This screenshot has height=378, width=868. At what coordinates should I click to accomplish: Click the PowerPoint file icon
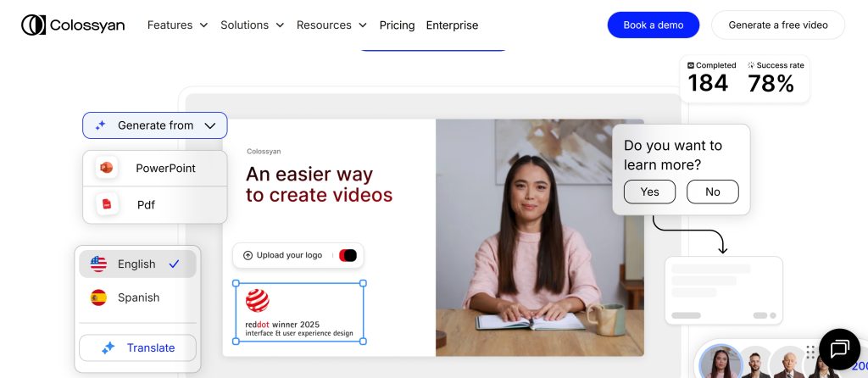pyautogui.click(x=106, y=168)
